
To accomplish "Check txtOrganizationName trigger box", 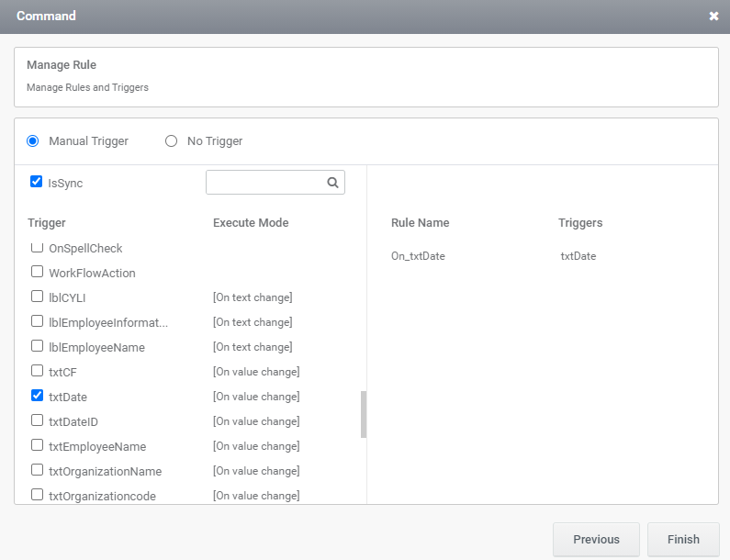I will pyautogui.click(x=38, y=470).
